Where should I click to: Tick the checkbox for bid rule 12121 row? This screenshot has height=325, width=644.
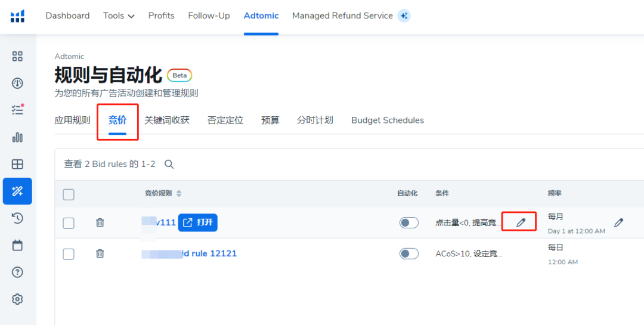point(69,254)
